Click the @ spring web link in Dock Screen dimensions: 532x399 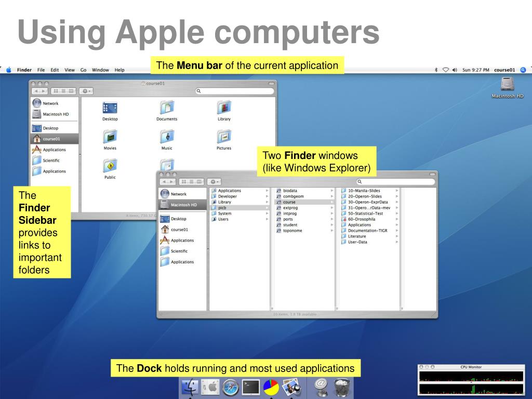[x=321, y=388]
